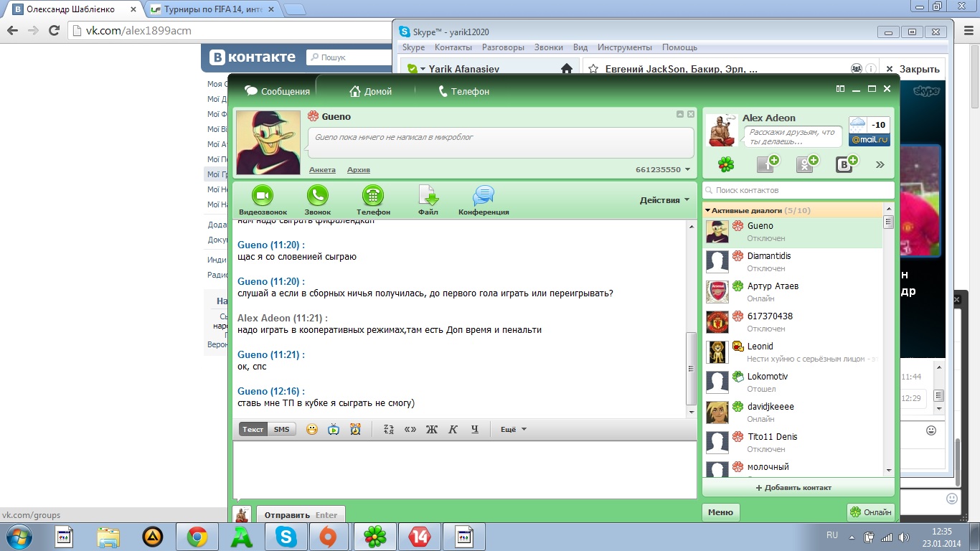Toggle underline Ч formatting
This screenshot has width=980, height=551.
pyautogui.click(x=474, y=429)
